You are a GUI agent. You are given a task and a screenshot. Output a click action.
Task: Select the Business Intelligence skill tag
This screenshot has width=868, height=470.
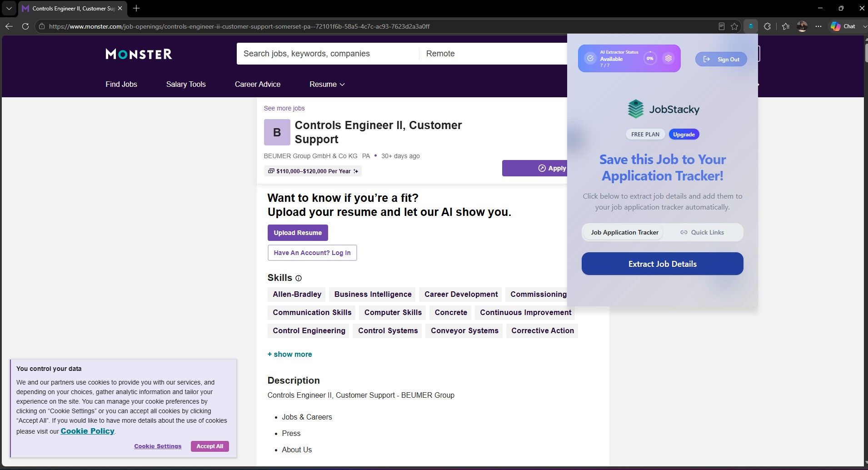(373, 294)
